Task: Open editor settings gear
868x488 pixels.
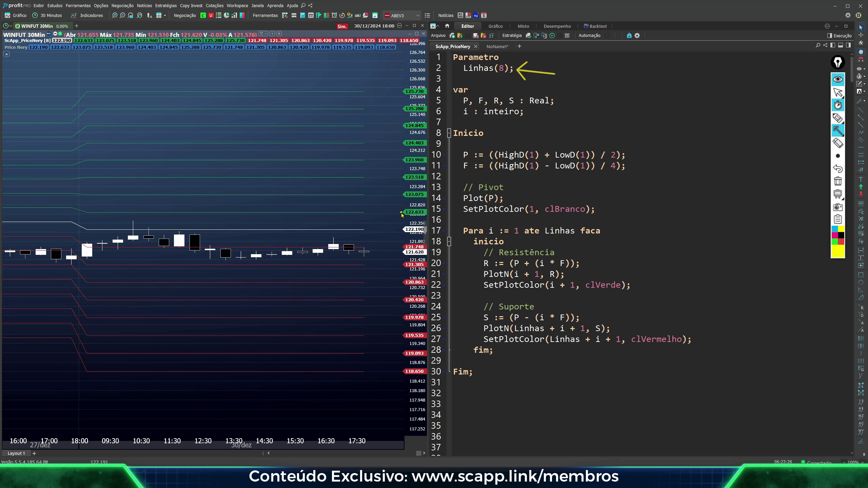Action: click(637, 36)
